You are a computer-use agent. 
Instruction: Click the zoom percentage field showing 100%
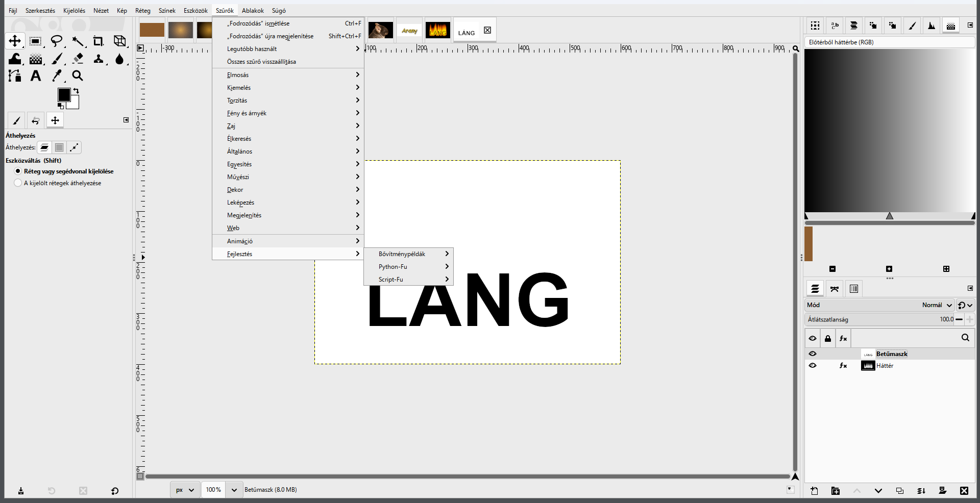(x=213, y=490)
